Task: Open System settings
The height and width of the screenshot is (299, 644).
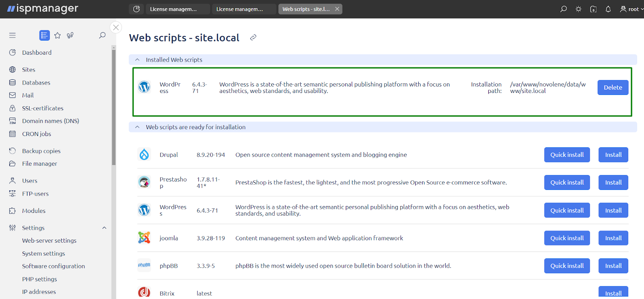Action: point(43,254)
